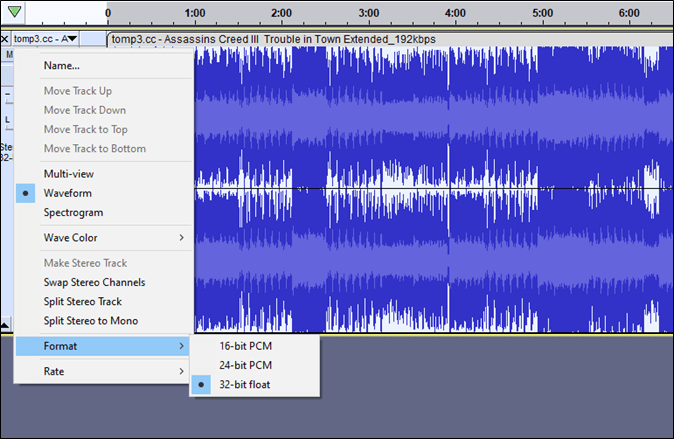This screenshot has height=439, width=674.
Task: Mute the track with the M button
Action: (x=8, y=54)
